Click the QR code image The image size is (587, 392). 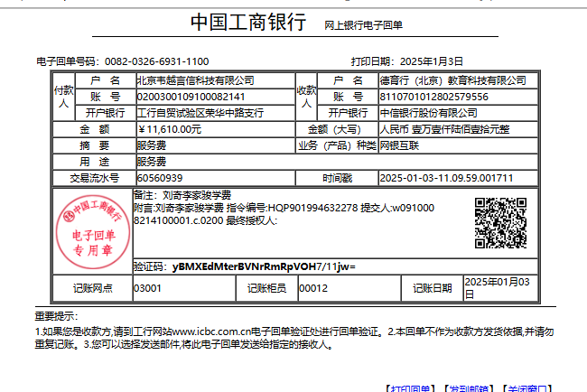pyautogui.click(x=500, y=223)
